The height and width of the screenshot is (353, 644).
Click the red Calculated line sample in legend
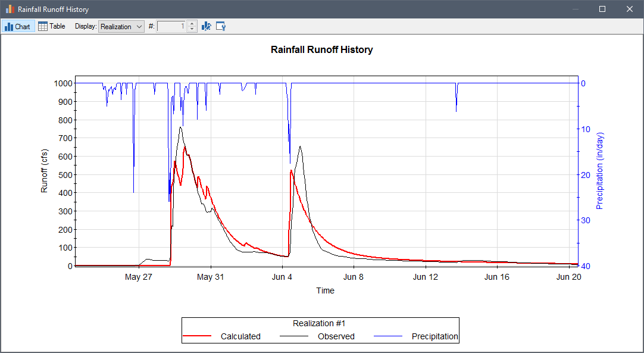tap(201, 336)
